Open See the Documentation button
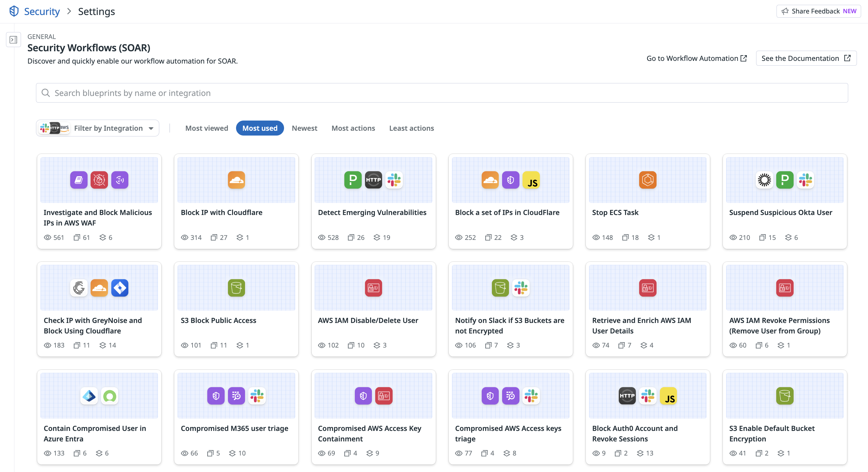 [x=806, y=58]
